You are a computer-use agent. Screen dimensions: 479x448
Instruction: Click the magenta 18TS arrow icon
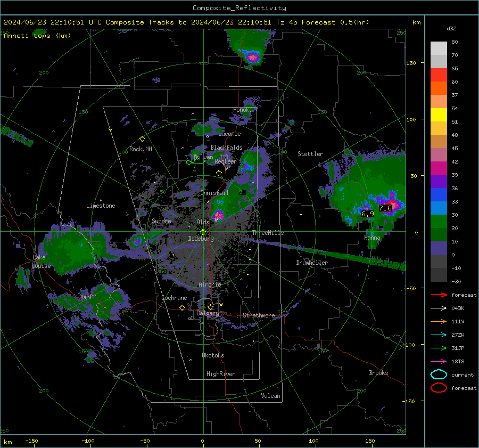coord(439,362)
